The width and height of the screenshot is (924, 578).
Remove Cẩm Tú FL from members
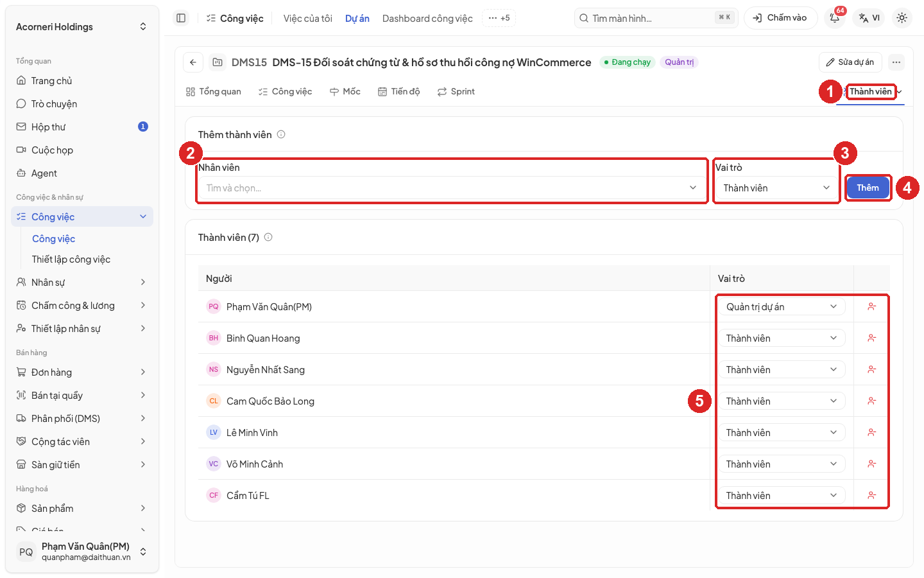(x=871, y=495)
